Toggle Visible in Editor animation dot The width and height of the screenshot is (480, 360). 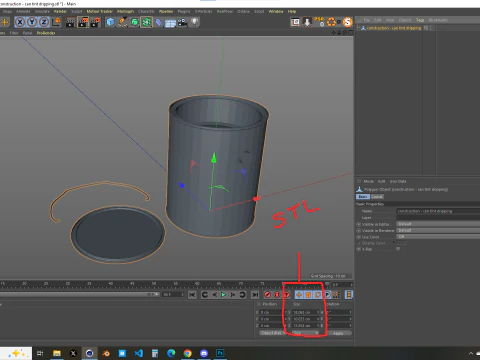(x=359, y=224)
